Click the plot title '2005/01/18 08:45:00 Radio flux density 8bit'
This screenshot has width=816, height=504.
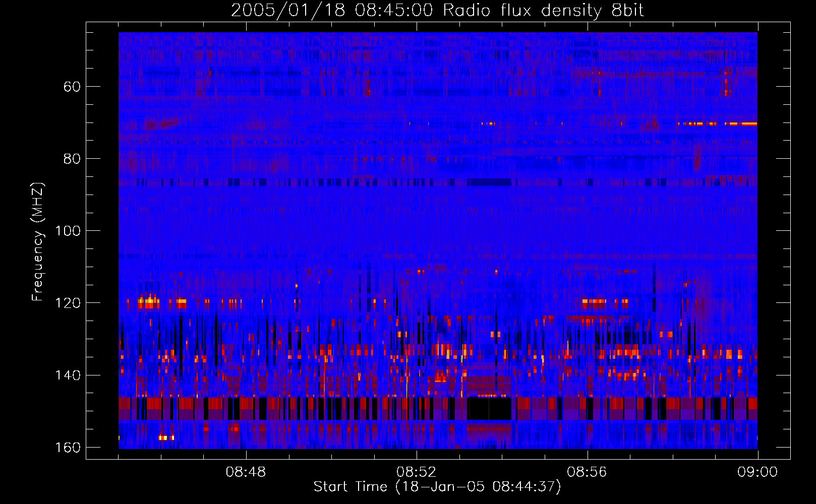click(437, 11)
